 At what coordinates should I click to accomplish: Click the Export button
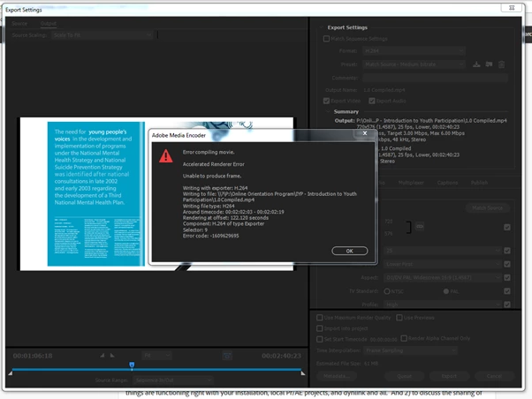[x=449, y=376]
